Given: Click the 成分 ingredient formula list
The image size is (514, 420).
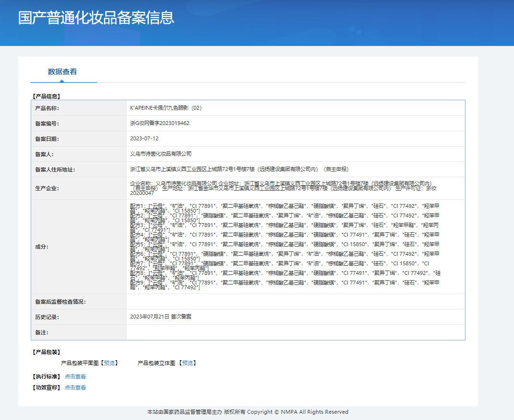Looking at the screenshot, I should 285,247.
